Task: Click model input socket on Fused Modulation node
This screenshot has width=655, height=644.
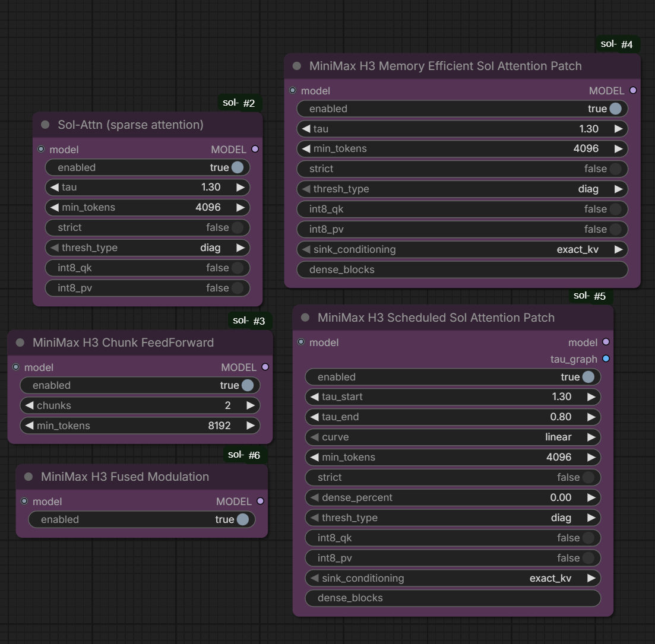Action: coord(24,501)
